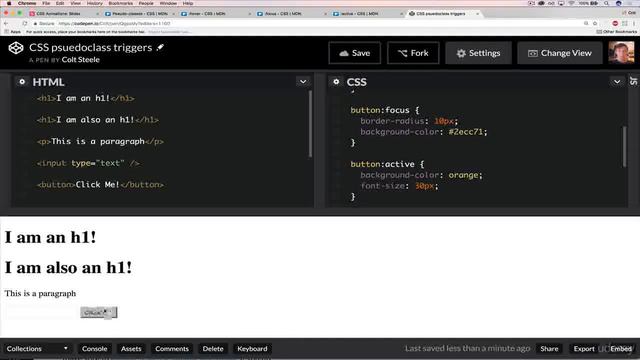This screenshot has width=640, height=360.
Task: Reload the page
Action: pos(25,23)
